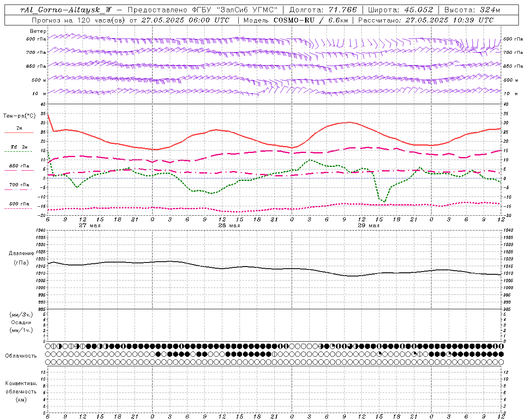This screenshot has width=525, height=420.
Task: Select the Широта: 45.052 header field
Action: [x=401, y=10]
